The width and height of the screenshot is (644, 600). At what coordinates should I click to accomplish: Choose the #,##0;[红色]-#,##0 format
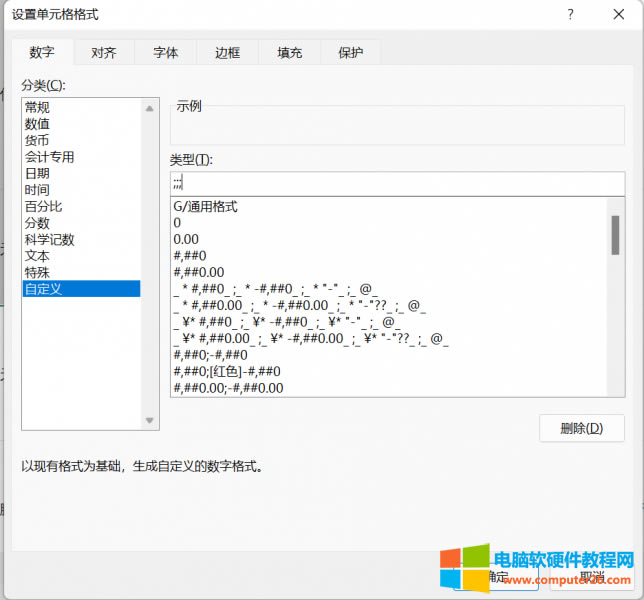tap(227, 371)
